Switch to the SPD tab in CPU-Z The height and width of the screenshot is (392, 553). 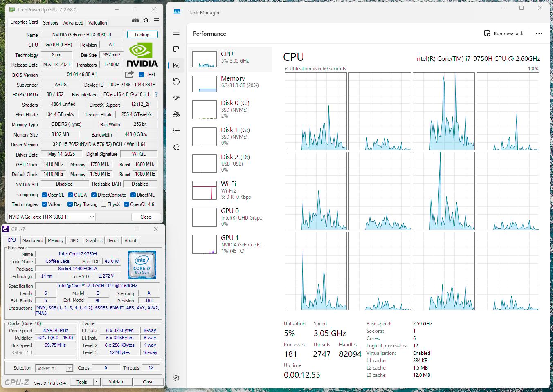pos(74,240)
